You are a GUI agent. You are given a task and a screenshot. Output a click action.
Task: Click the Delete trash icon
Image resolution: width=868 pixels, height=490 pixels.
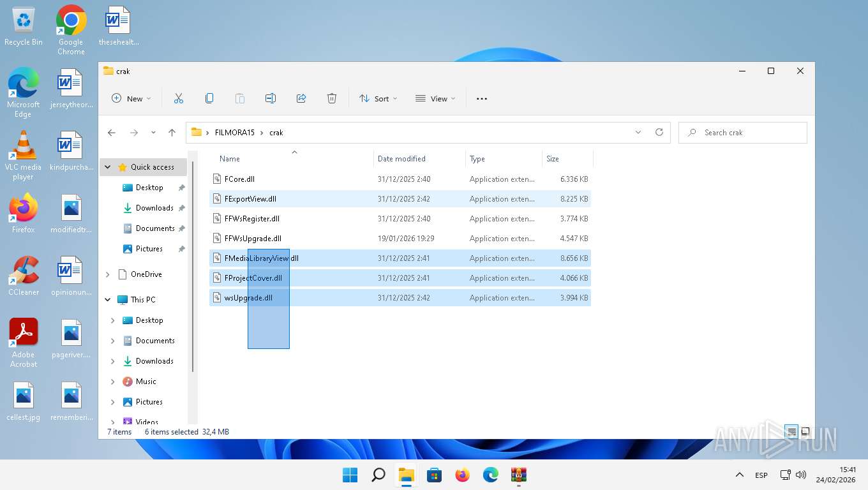[332, 98]
